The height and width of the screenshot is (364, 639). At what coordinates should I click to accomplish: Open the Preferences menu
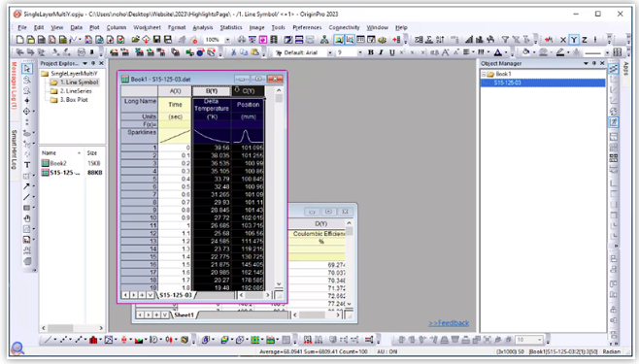point(307,27)
